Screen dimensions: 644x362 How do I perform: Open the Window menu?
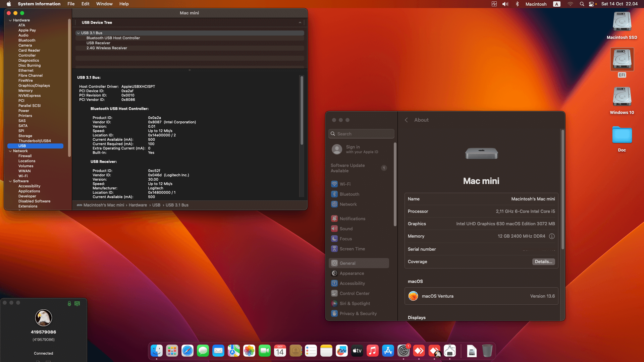[x=104, y=4]
